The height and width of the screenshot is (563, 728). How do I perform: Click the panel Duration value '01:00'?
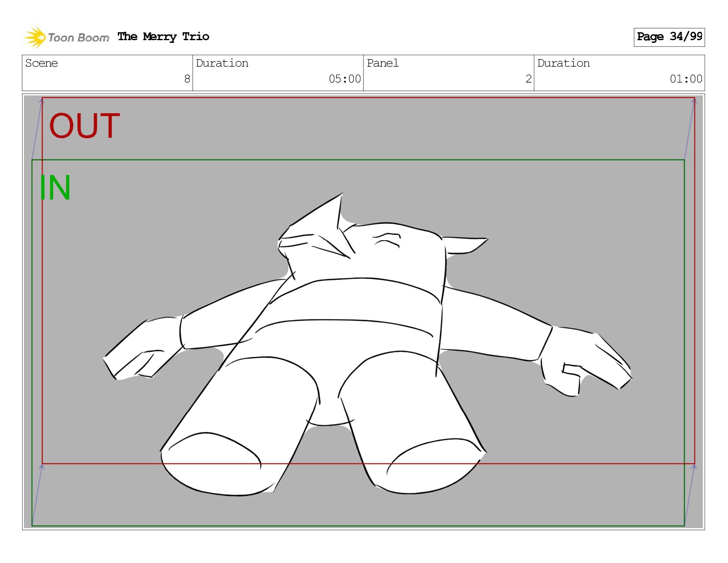pos(686,79)
